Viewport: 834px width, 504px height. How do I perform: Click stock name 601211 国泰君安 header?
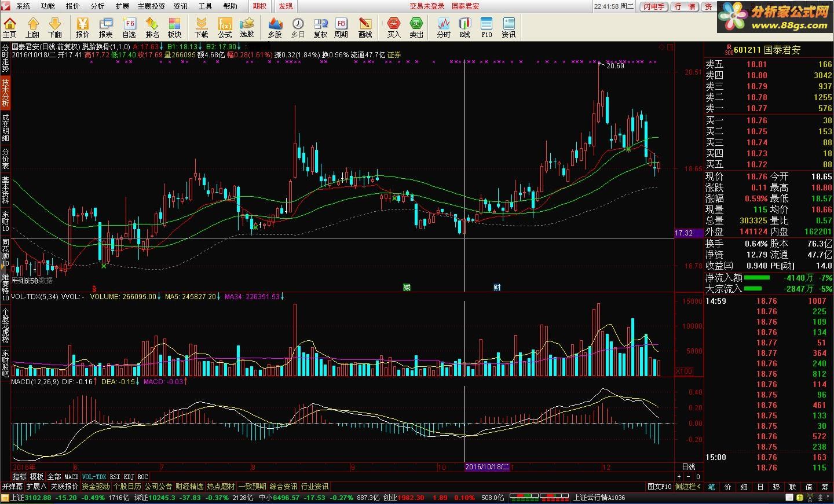[x=767, y=50]
